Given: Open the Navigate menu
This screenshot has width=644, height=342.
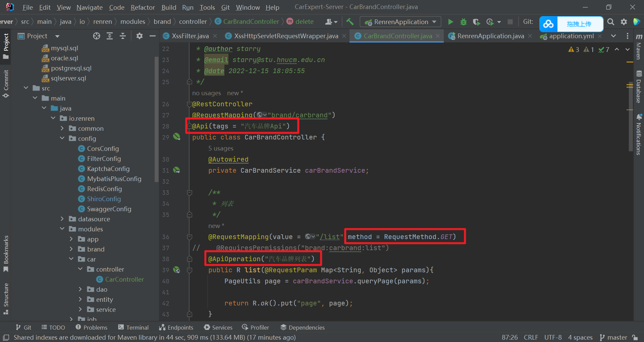Looking at the screenshot, I should (x=89, y=7).
